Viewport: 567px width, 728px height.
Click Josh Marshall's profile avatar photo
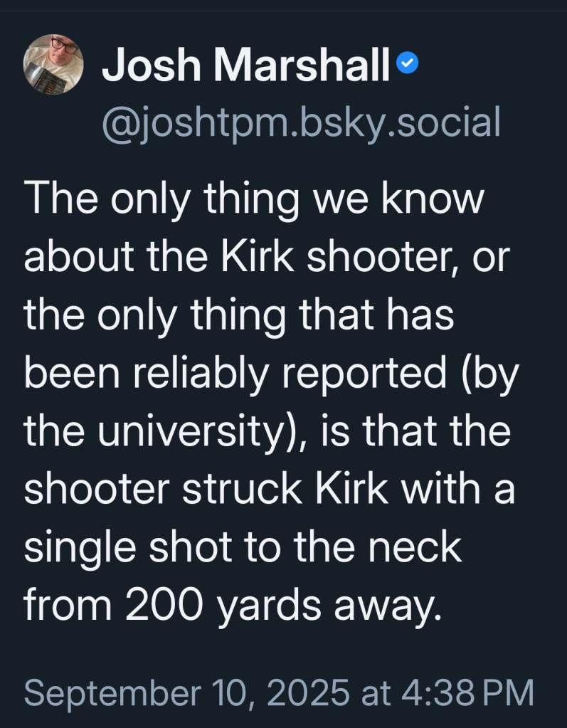(x=54, y=63)
